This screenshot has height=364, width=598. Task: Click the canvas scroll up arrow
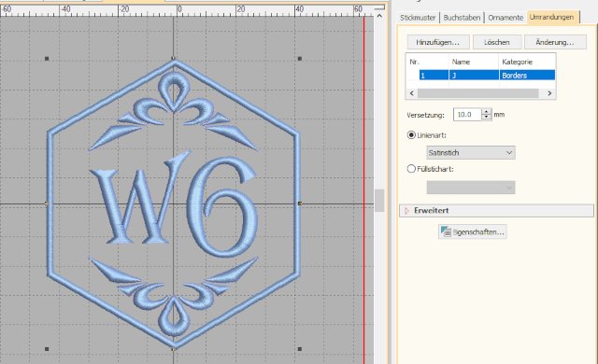tap(379, 16)
